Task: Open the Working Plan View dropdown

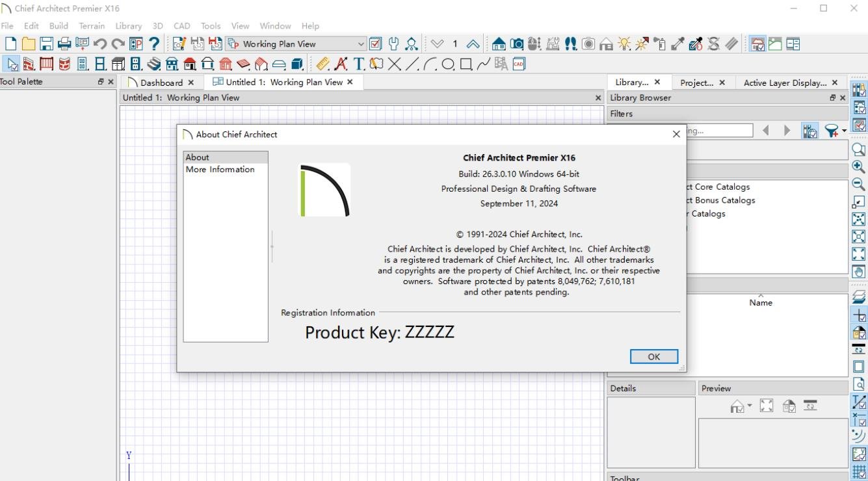Action: 296,44
